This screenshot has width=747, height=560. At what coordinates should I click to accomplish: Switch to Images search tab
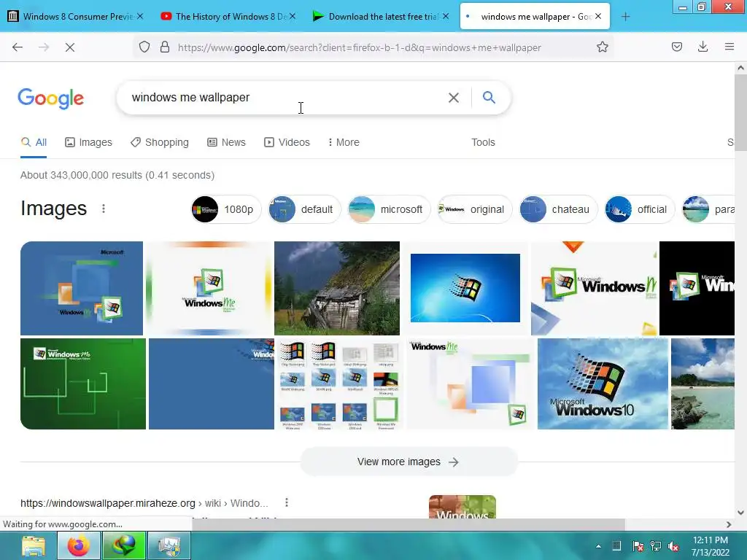88,142
